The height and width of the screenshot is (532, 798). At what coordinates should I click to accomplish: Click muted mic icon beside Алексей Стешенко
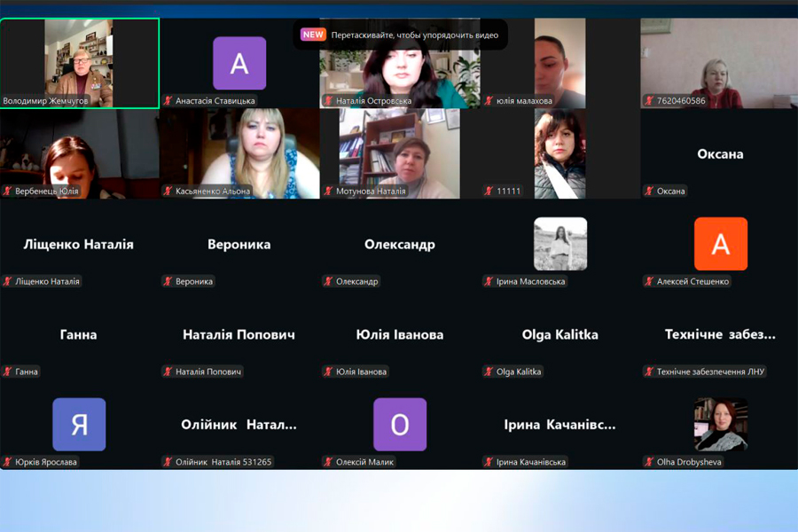649,282
